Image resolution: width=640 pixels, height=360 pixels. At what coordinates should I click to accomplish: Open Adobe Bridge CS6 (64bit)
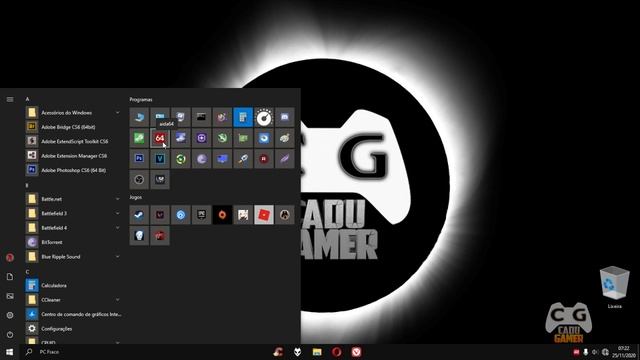(73, 127)
